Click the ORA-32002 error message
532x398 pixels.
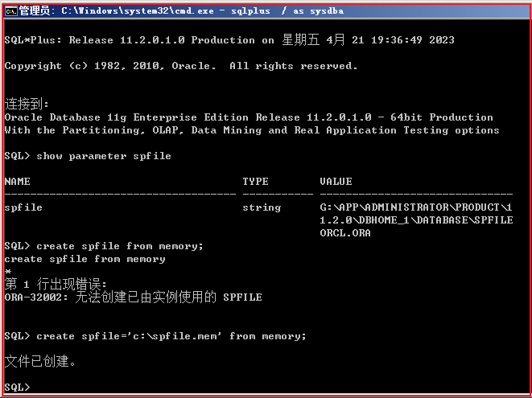(x=133, y=297)
